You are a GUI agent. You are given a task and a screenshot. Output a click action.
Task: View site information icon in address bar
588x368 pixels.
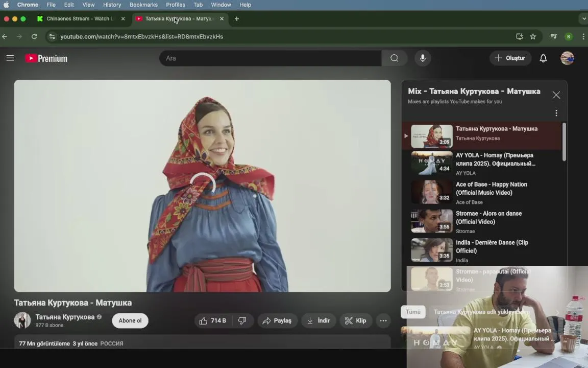point(52,36)
